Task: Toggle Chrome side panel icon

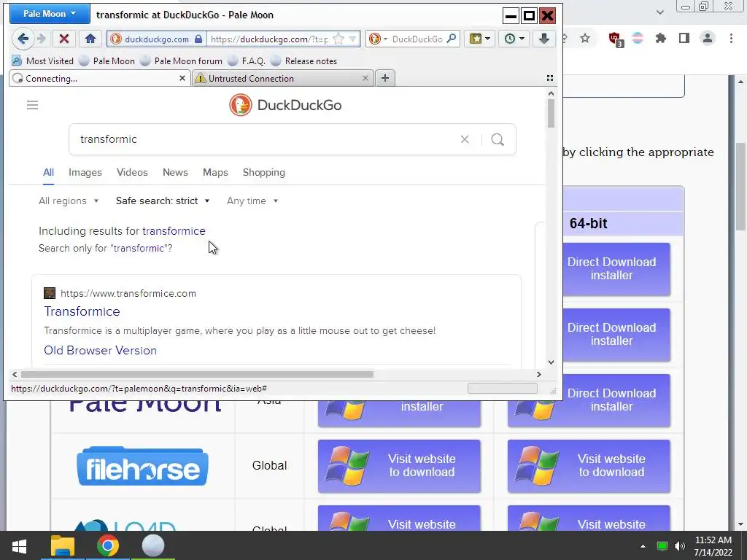Action: point(684,38)
